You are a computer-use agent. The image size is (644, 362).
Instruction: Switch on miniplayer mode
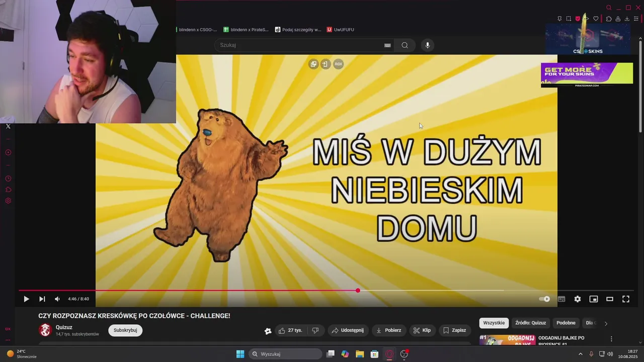click(594, 299)
